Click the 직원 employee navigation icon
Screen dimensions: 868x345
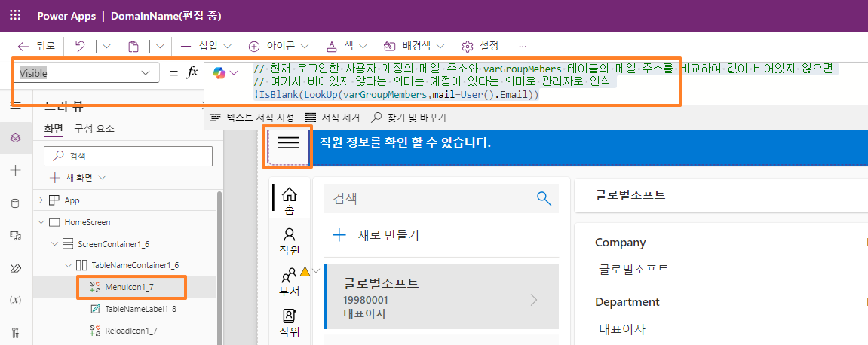289,242
